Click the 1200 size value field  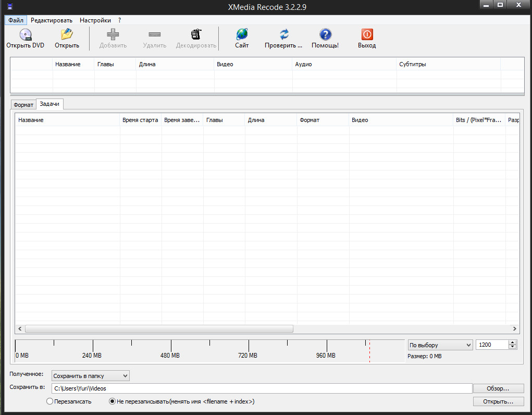pos(492,345)
